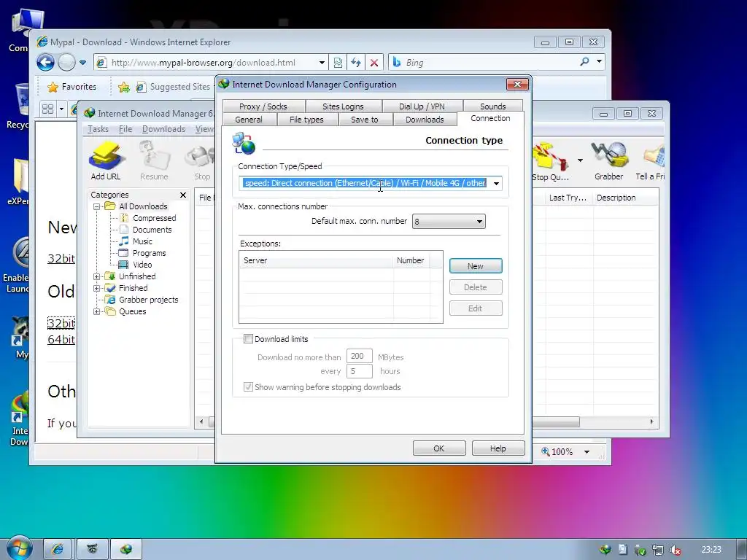The width and height of the screenshot is (747, 560).
Task: Open the Connection Type/Speed dropdown
Action: (x=496, y=183)
